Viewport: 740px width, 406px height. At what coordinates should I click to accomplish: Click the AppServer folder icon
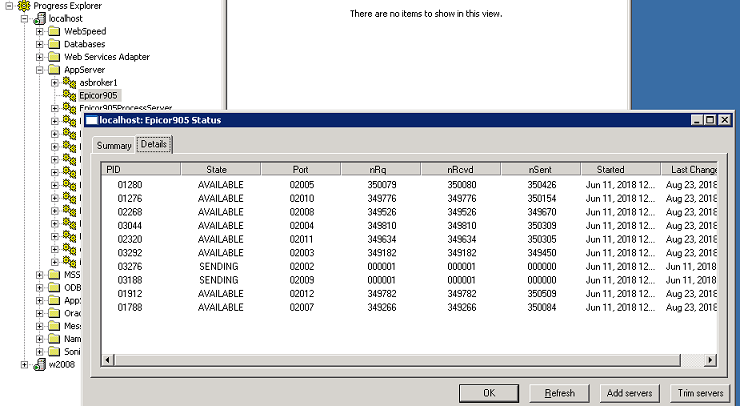pyautogui.click(x=54, y=70)
